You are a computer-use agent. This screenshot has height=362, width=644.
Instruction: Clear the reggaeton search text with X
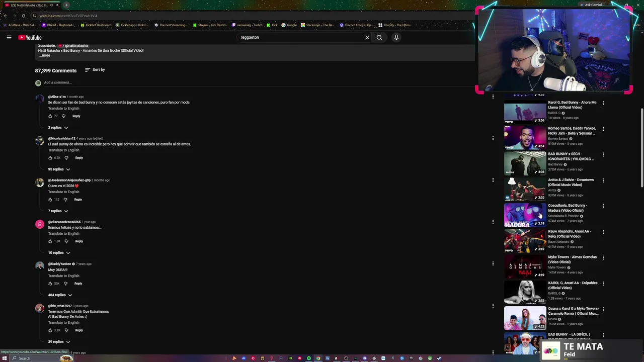367,37
